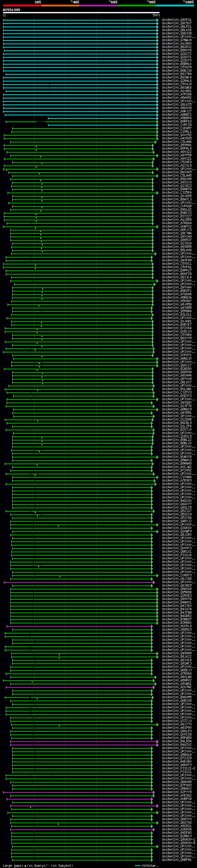Open hit UniRef100_C5Z4E9
Screen dimensions: 197x868
coord(177,162)
